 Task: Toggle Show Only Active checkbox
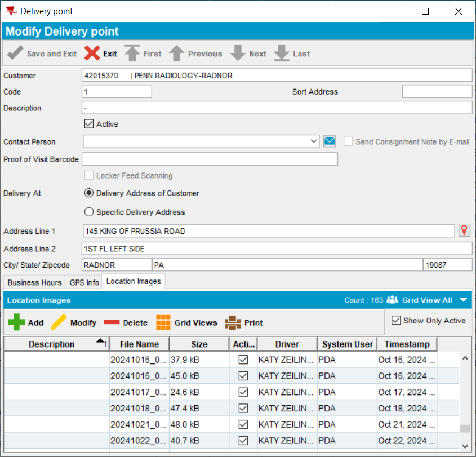tap(397, 321)
